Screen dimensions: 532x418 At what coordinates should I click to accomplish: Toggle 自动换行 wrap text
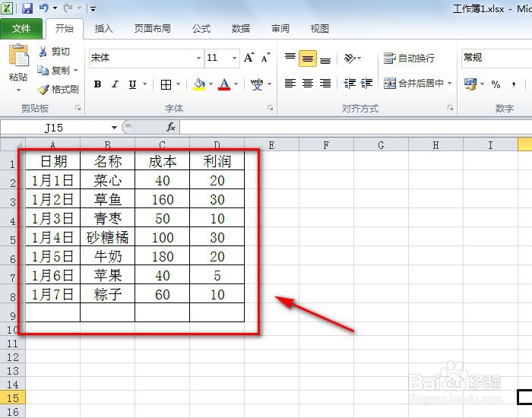409,58
